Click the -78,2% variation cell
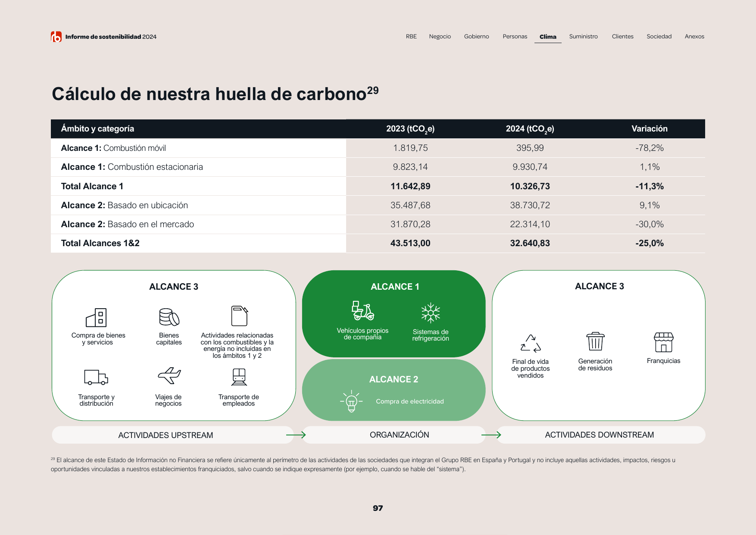Viewport: 756px width, 535px height. coord(650,148)
